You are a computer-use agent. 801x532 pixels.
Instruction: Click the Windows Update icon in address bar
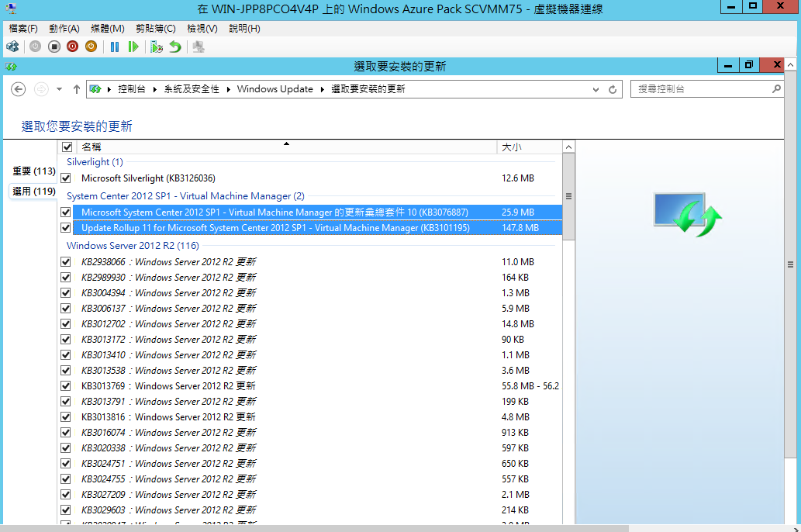(95, 89)
